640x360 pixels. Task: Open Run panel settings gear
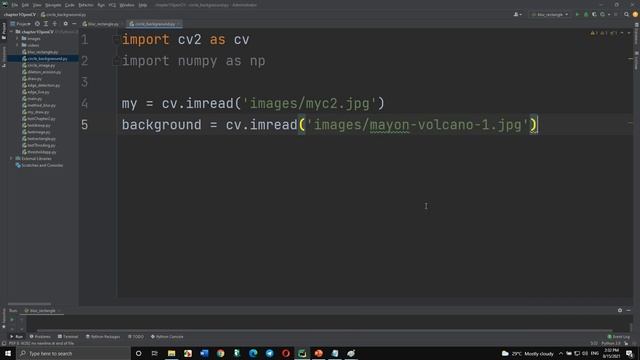click(620, 311)
